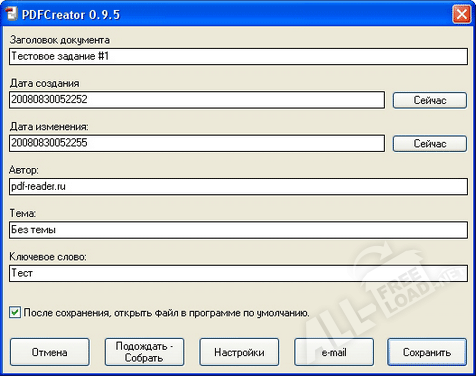The image size is (476, 376).
Task: Open 'Настройки' settings
Action: click(239, 352)
